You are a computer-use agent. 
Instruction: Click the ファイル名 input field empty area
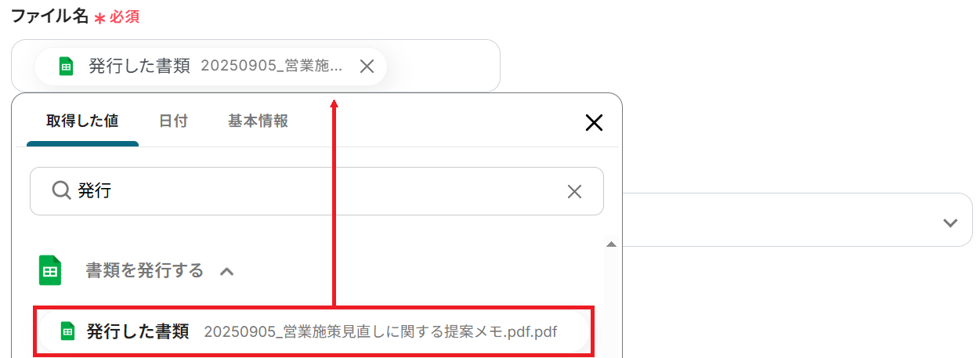tap(443, 66)
